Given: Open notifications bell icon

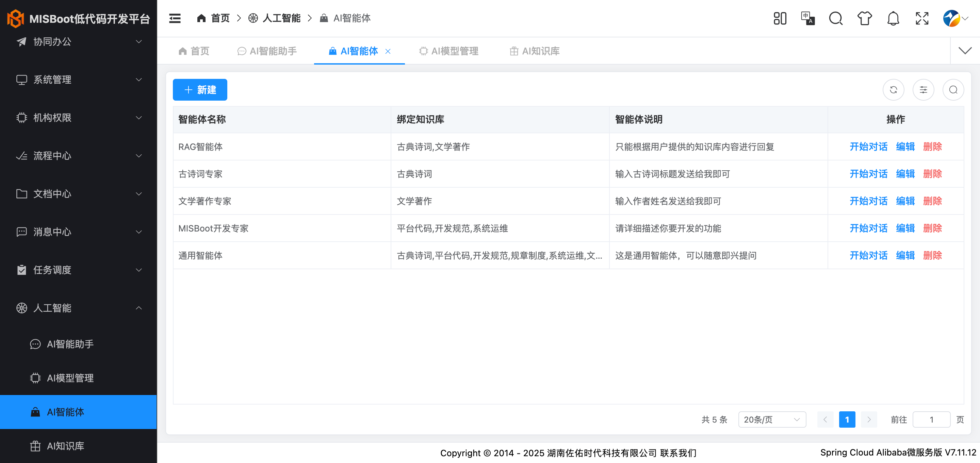Looking at the screenshot, I should [893, 18].
